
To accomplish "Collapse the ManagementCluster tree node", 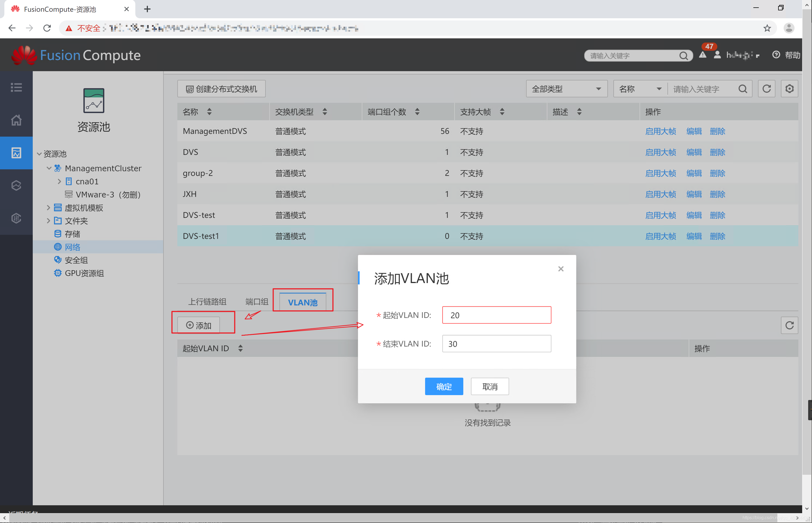I will 49,168.
